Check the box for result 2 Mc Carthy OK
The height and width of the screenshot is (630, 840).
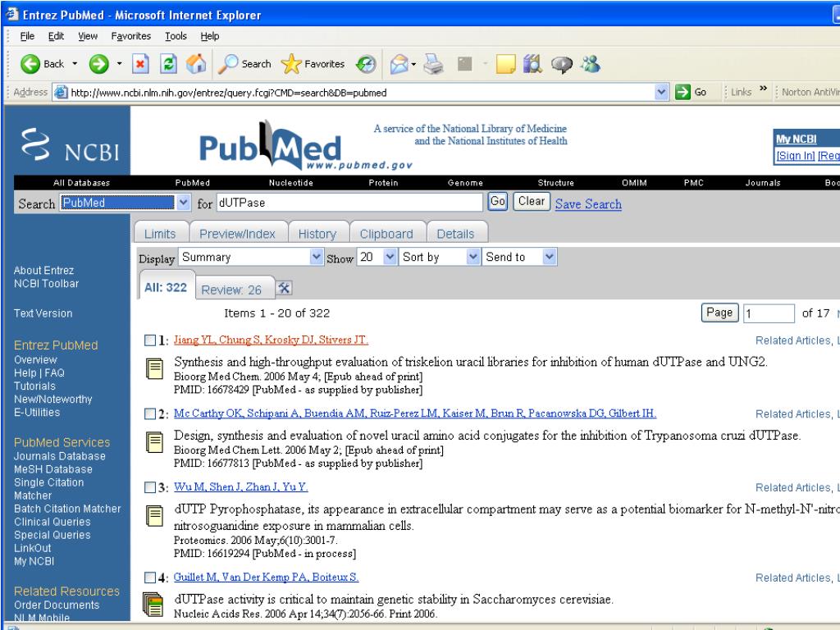pos(150,413)
